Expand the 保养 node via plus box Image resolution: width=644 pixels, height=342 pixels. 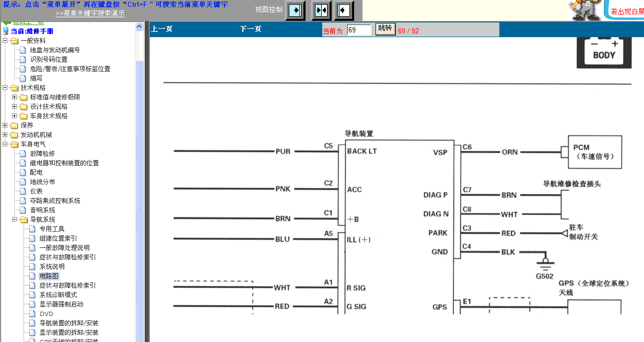click(x=5, y=126)
